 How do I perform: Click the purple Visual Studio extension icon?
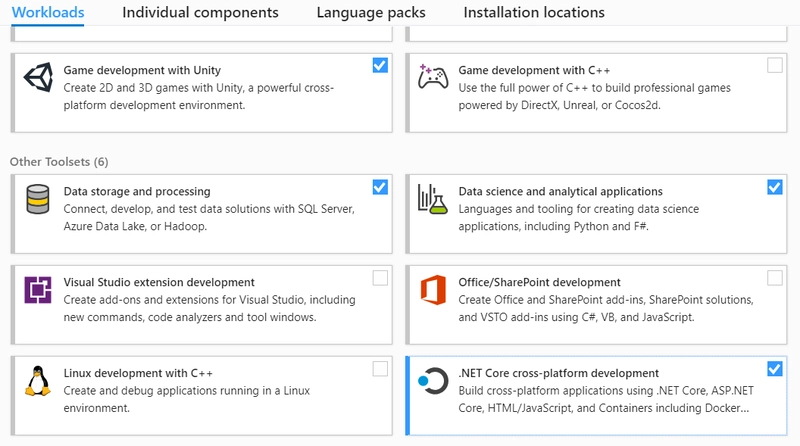(x=38, y=290)
